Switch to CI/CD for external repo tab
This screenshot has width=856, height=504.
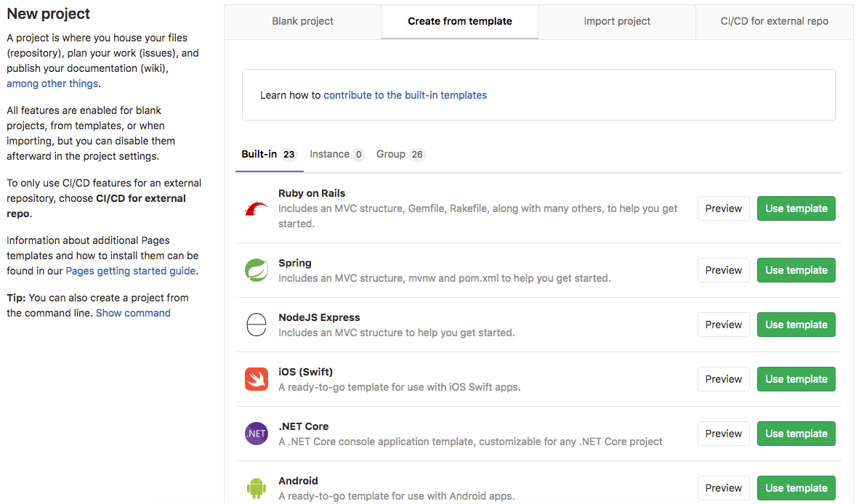pos(774,21)
